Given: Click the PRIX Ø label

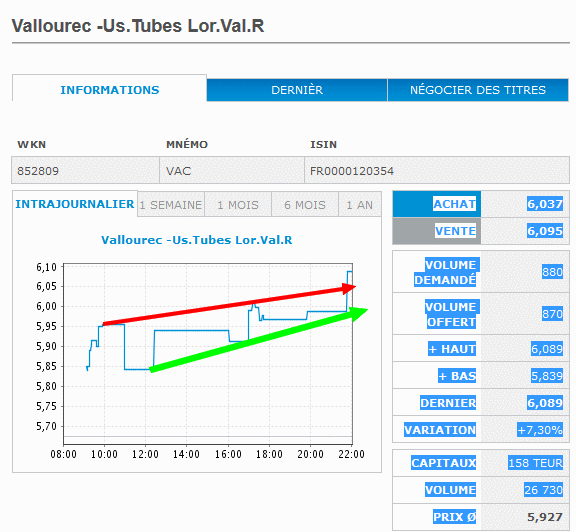Looking at the screenshot, I should (454, 517).
